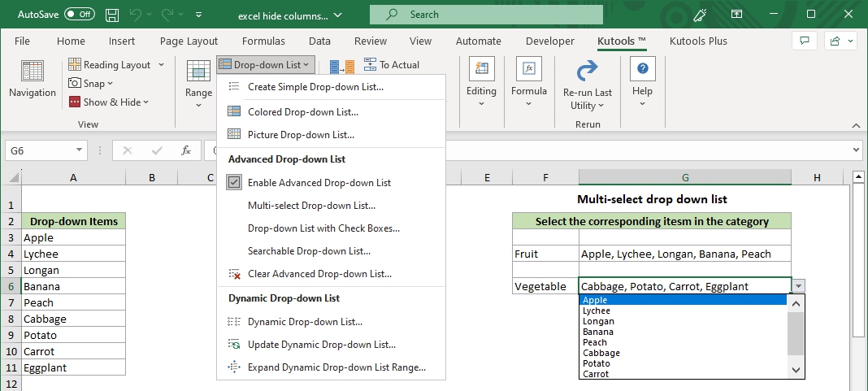The width and height of the screenshot is (868, 391).
Task: Click the Save icon in title bar
Action: pos(114,15)
